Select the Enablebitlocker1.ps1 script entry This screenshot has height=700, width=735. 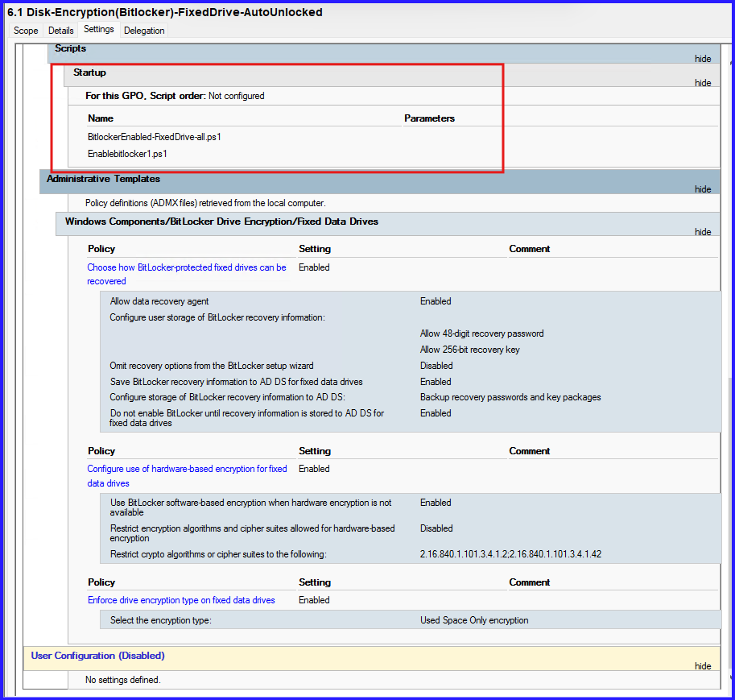tap(127, 154)
